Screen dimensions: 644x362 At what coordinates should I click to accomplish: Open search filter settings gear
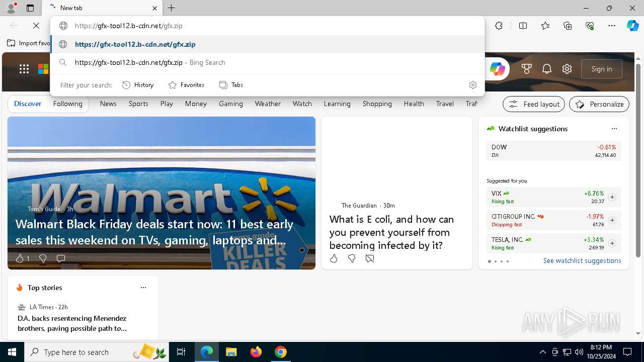pos(472,85)
